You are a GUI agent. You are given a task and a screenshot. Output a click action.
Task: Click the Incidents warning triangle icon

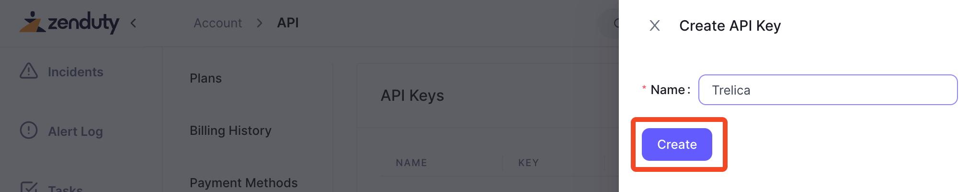pyautogui.click(x=29, y=71)
